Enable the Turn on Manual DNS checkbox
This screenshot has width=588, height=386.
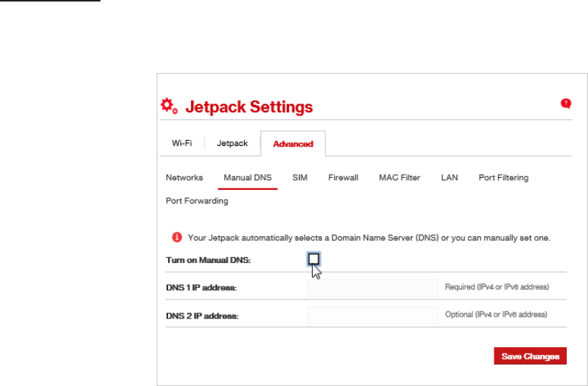[x=313, y=259]
